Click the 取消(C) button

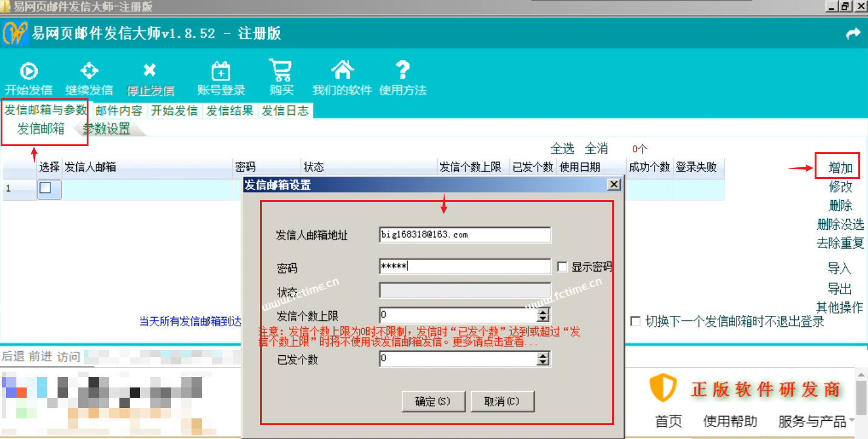tap(502, 401)
